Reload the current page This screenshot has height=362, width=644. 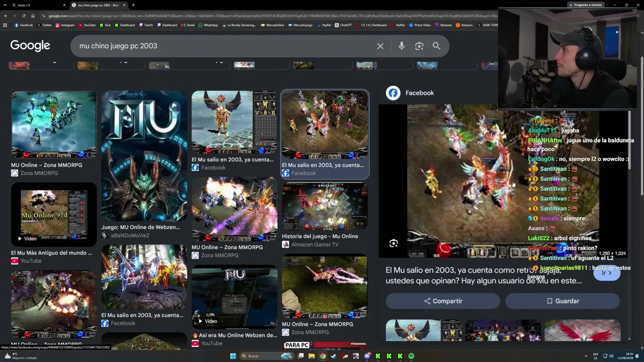click(x=23, y=16)
